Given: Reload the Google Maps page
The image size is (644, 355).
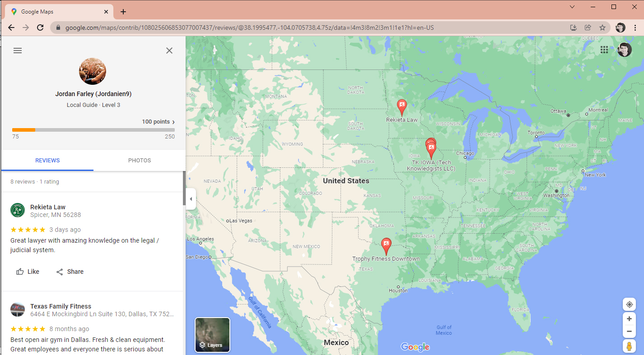Looking at the screenshot, I should click(40, 28).
